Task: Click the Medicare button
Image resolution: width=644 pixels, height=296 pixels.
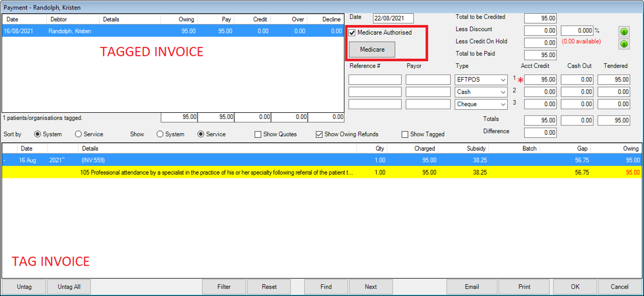Action: [x=372, y=50]
